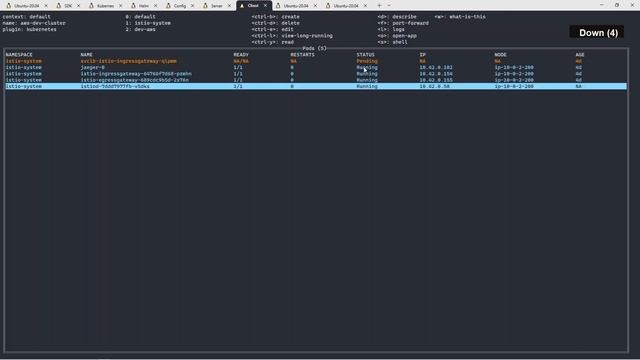
Task: Click the 'name: aws-dev-cluster' header line
Action: [34, 23]
